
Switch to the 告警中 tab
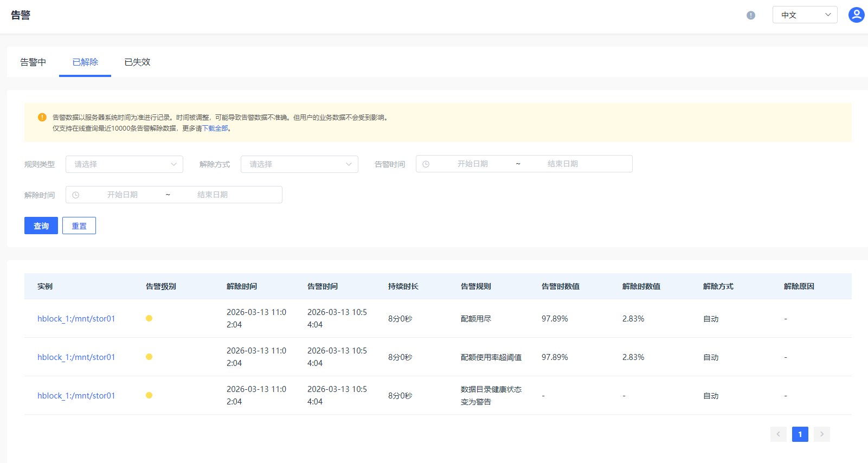(33, 62)
